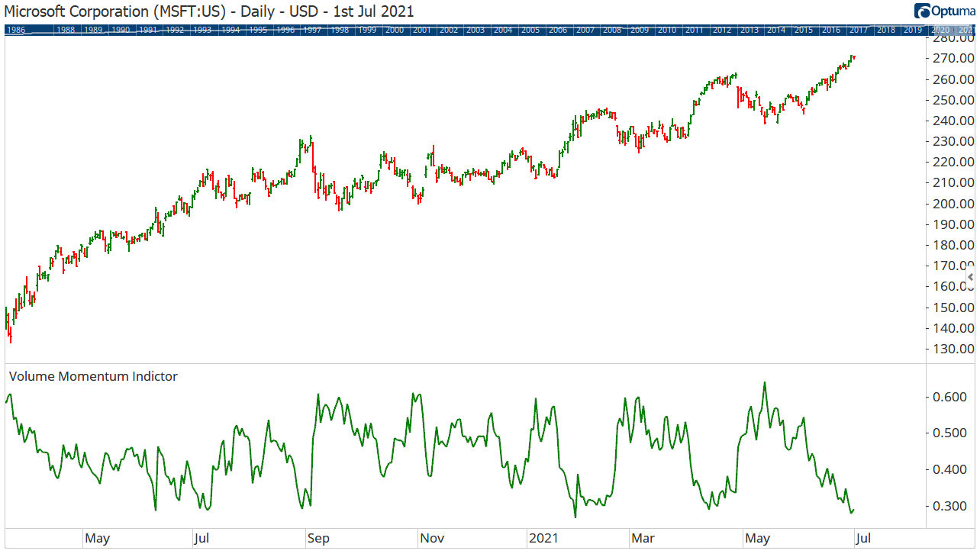Image resolution: width=980 pixels, height=554 pixels.
Task: Click the 270.00 price scale label
Action: click(954, 58)
